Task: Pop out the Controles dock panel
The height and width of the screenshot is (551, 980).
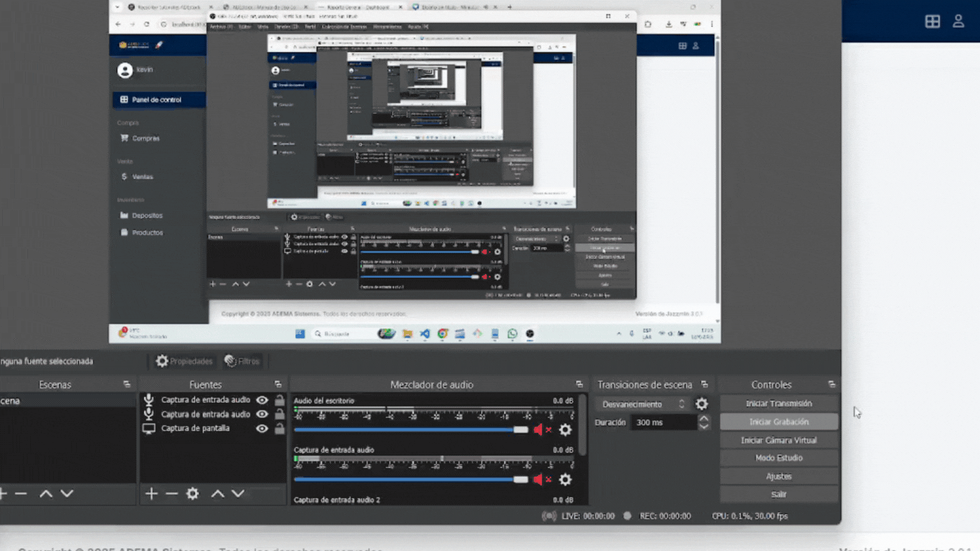Action: coord(832,385)
